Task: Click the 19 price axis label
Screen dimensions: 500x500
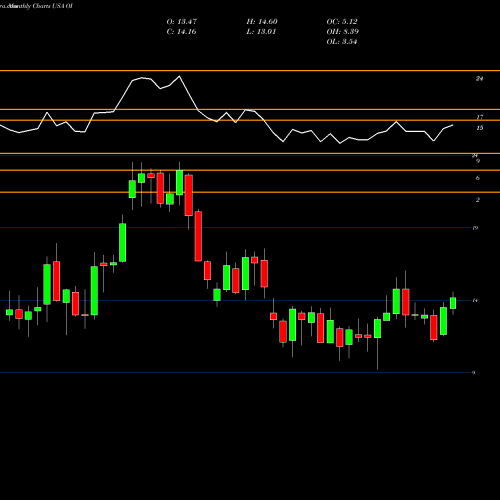Action: pyautogui.click(x=475, y=228)
